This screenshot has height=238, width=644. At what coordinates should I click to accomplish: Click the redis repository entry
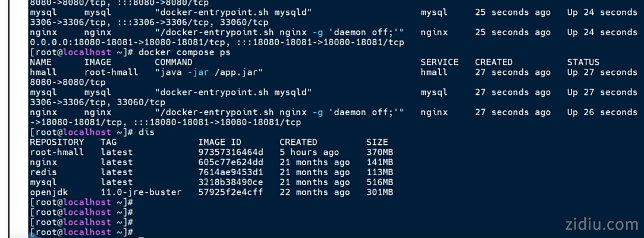[x=42, y=172]
